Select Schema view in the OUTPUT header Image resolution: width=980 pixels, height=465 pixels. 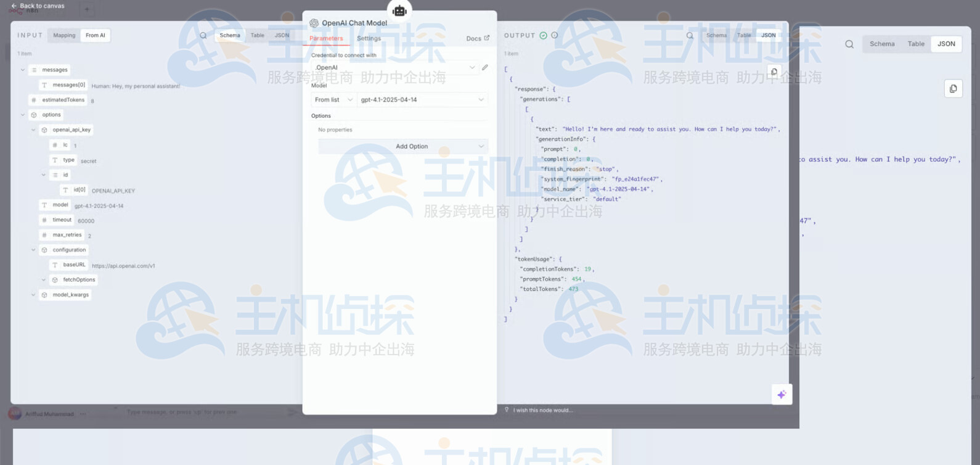(x=716, y=35)
